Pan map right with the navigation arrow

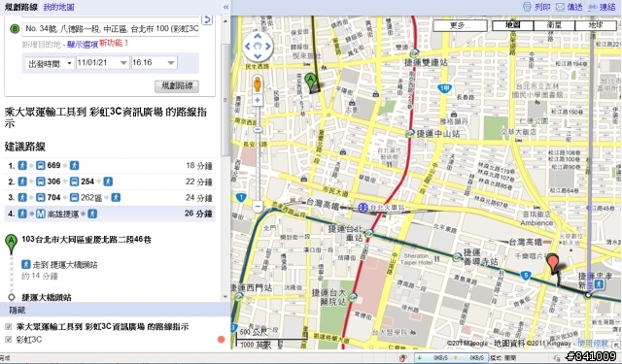pyautogui.click(x=268, y=47)
